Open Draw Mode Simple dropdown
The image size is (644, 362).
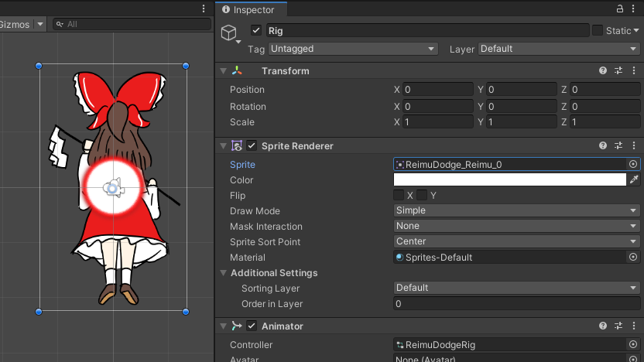pyautogui.click(x=517, y=210)
